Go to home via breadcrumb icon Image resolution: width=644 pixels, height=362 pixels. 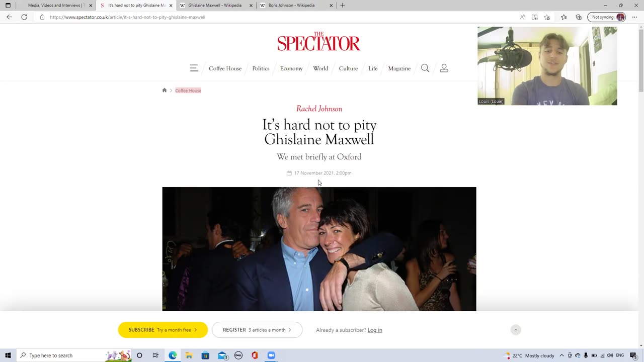tap(164, 90)
